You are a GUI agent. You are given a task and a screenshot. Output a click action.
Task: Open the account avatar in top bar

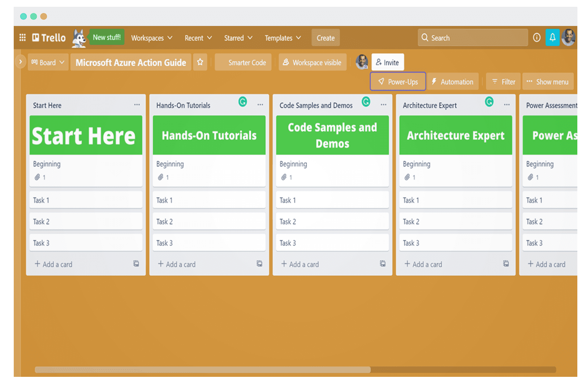coord(569,38)
